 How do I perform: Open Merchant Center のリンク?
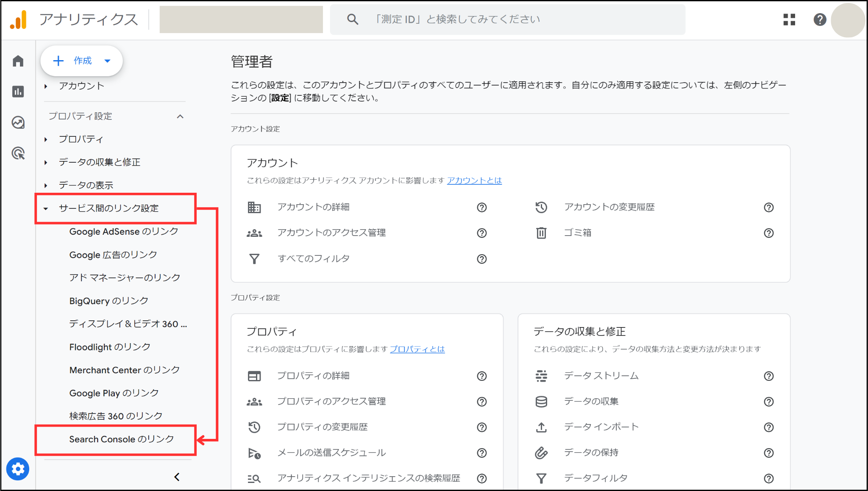(125, 370)
